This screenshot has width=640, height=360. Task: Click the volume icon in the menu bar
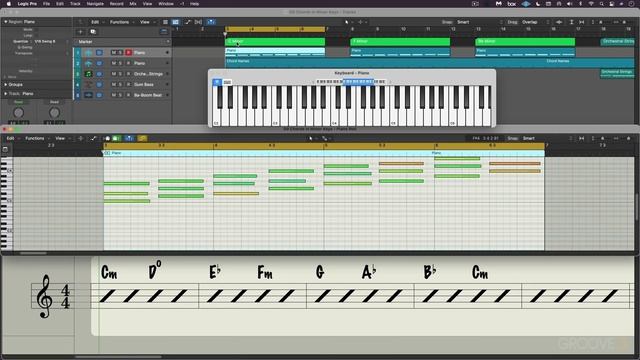(x=569, y=4)
